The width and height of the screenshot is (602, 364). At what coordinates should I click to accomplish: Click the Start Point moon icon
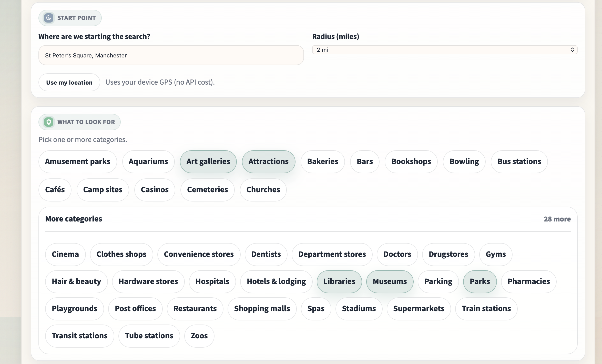[x=49, y=18]
